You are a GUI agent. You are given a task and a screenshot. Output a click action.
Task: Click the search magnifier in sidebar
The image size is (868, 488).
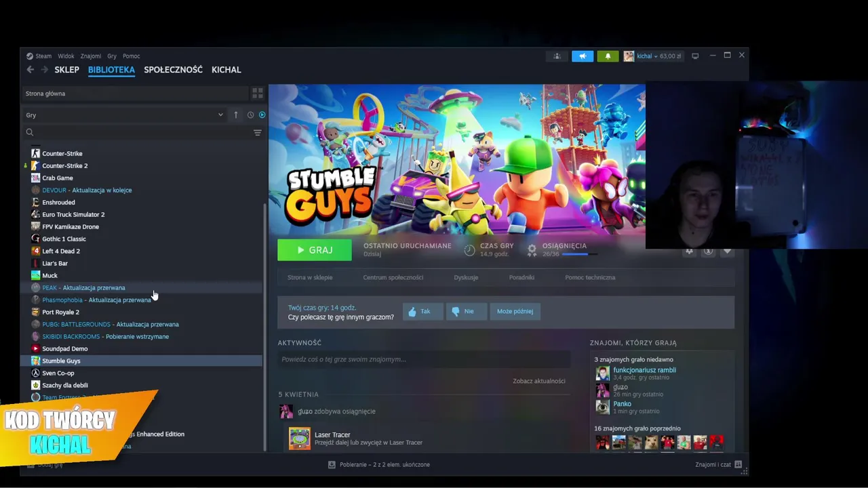(30, 133)
